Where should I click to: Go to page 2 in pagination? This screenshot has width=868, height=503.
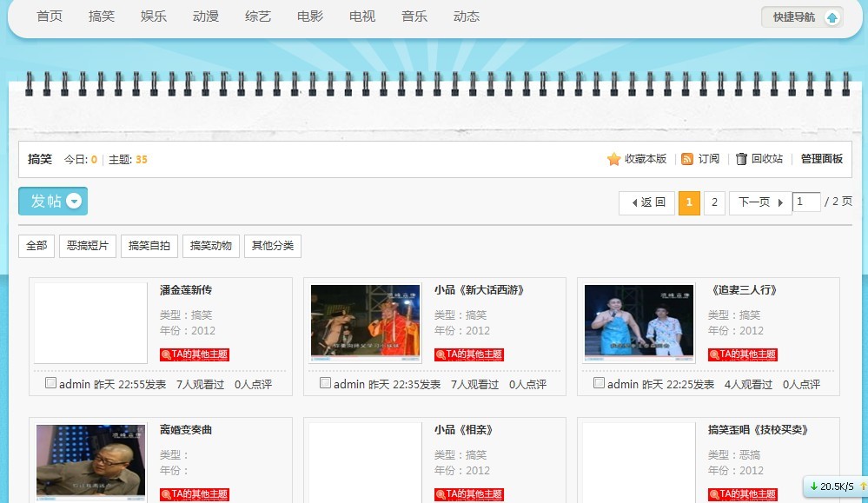pos(715,202)
